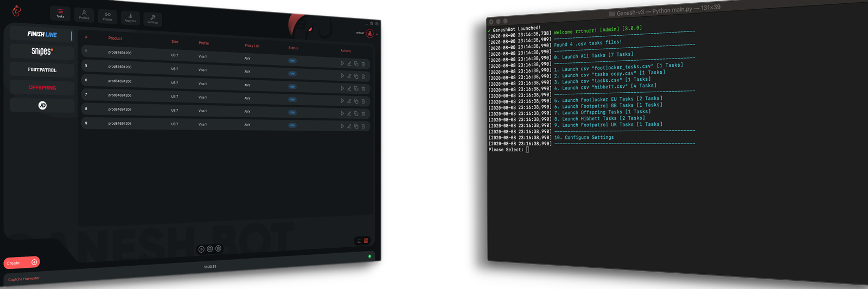Viewport: 868px width, 289px height.
Task: Focus the Please Select terminal prompt
Action: [x=527, y=150]
